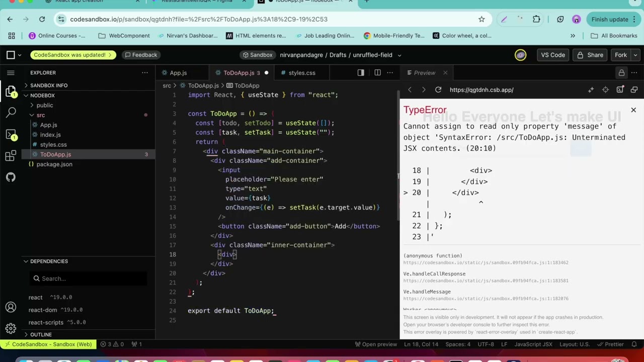Go back in the preview browser
The image size is (644, 362).
(x=410, y=90)
